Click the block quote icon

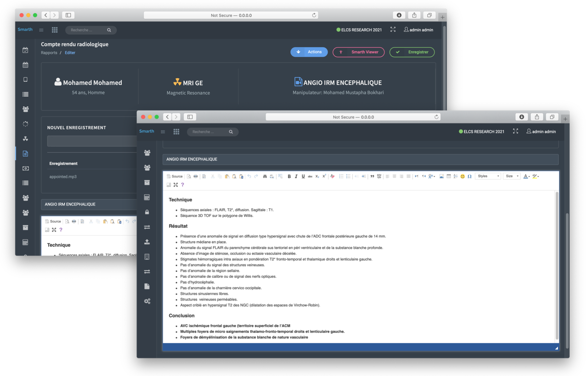coord(372,176)
